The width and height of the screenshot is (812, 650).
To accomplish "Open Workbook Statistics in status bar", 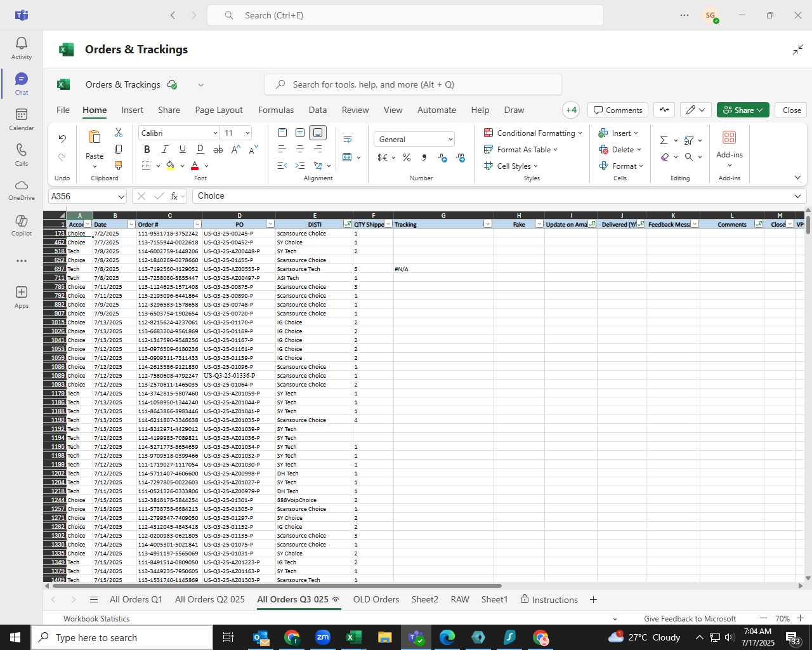I will [96, 618].
